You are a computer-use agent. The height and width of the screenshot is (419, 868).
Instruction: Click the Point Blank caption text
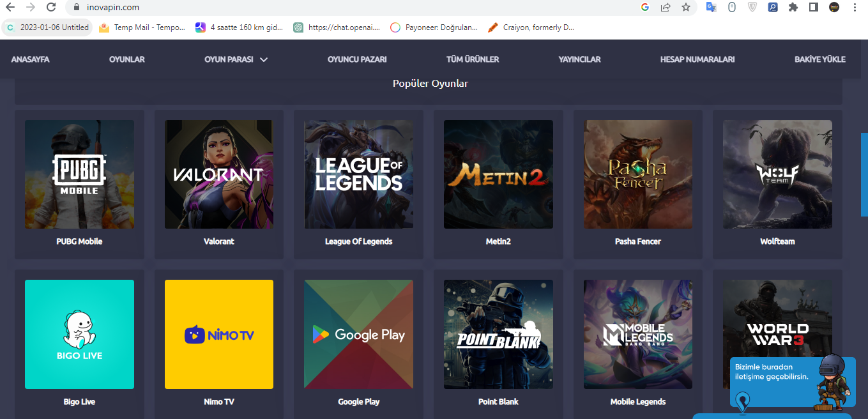coord(498,402)
